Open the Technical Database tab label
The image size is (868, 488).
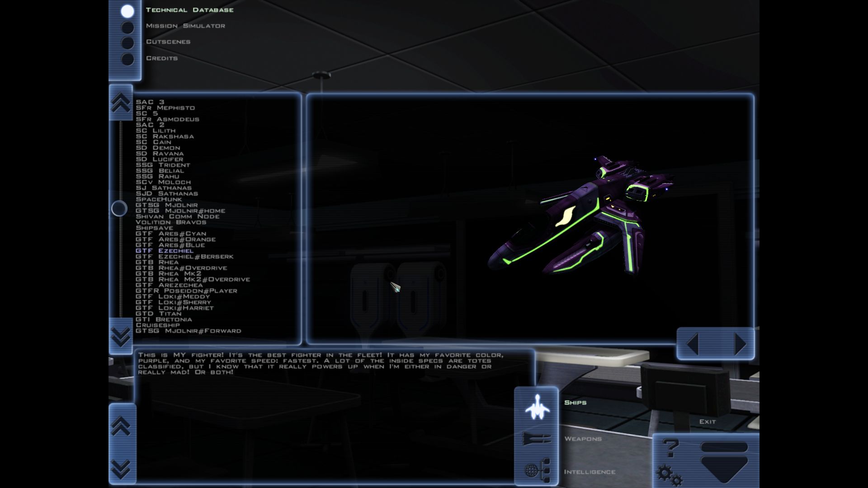click(189, 10)
